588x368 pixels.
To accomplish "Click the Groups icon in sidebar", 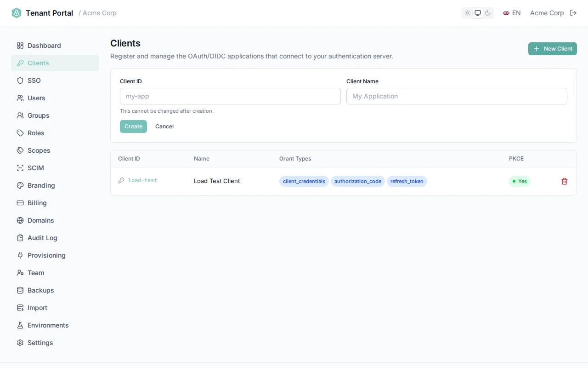I will click(20, 115).
